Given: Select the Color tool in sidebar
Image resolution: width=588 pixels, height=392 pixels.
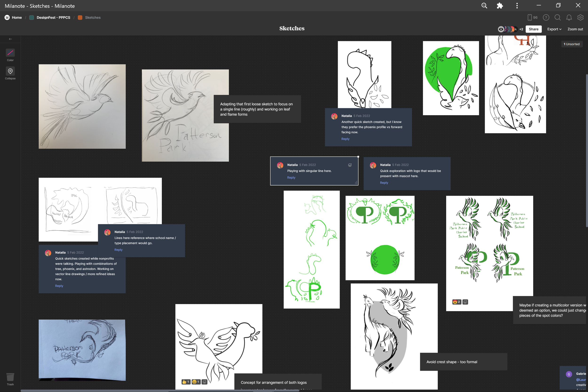Looking at the screenshot, I should 10,55.
